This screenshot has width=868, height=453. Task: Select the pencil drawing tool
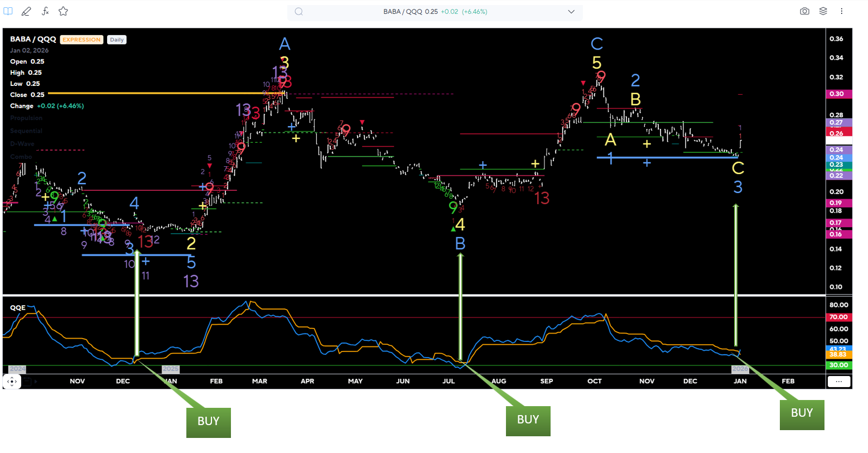(26, 11)
